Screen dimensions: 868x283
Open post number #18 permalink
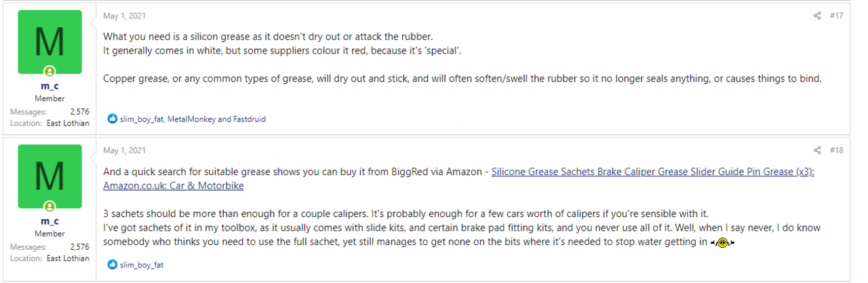click(836, 150)
